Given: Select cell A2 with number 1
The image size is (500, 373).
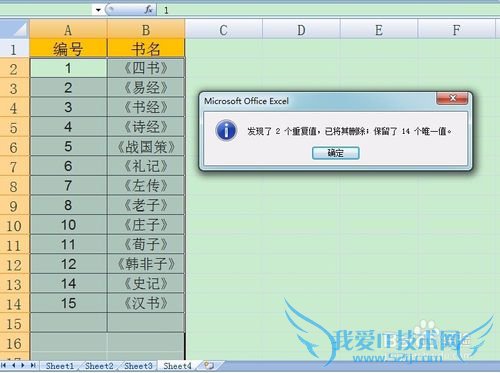Looking at the screenshot, I should pyautogui.click(x=68, y=68).
